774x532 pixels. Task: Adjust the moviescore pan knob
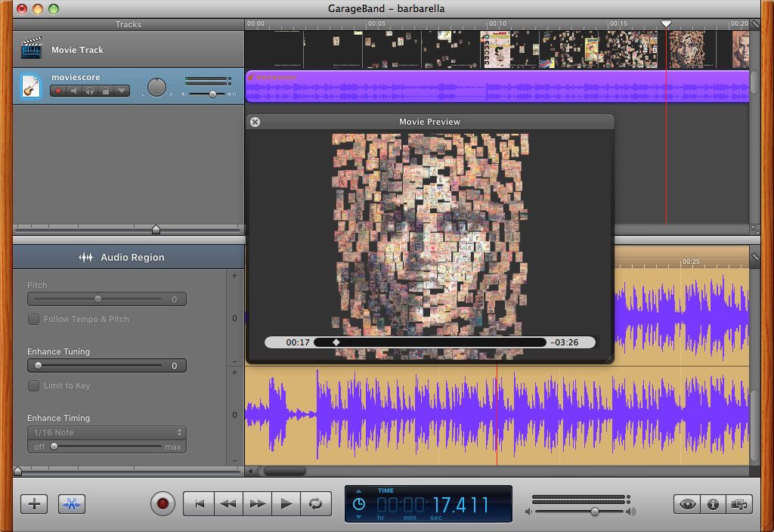[x=156, y=87]
